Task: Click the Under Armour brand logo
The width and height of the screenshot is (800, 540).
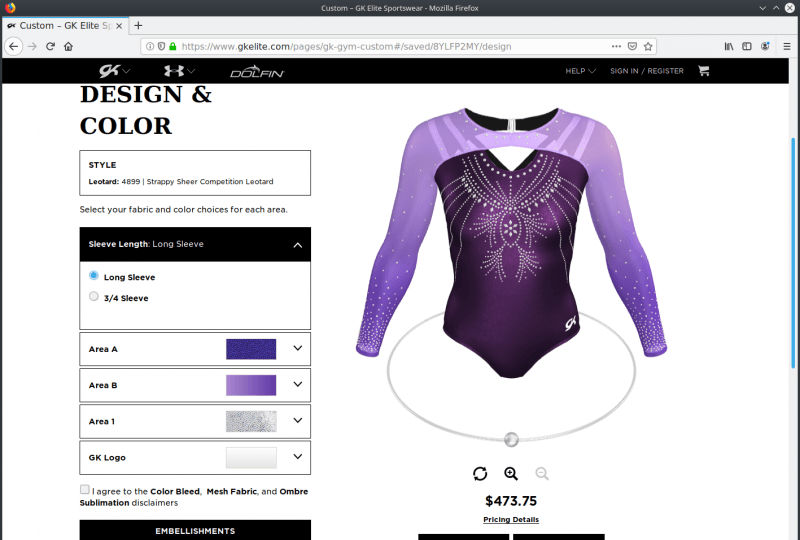Action: coord(173,71)
